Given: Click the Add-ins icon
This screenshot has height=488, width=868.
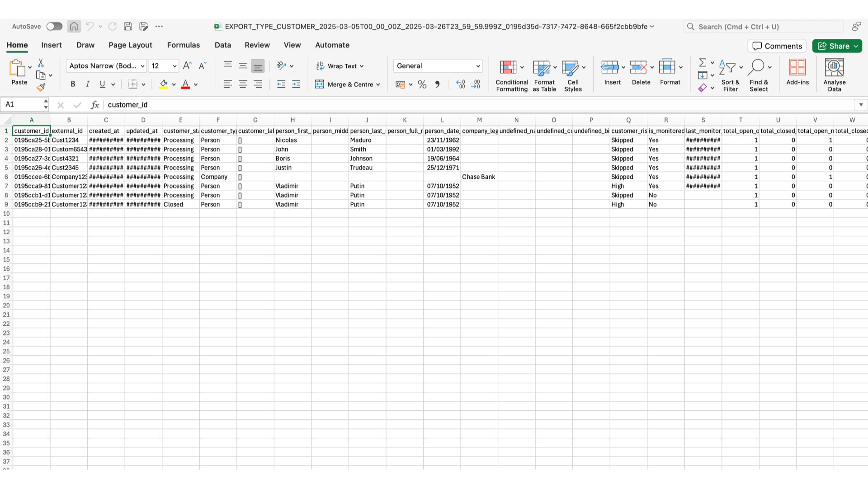Looking at the screenshot, I should pos(797,72).
